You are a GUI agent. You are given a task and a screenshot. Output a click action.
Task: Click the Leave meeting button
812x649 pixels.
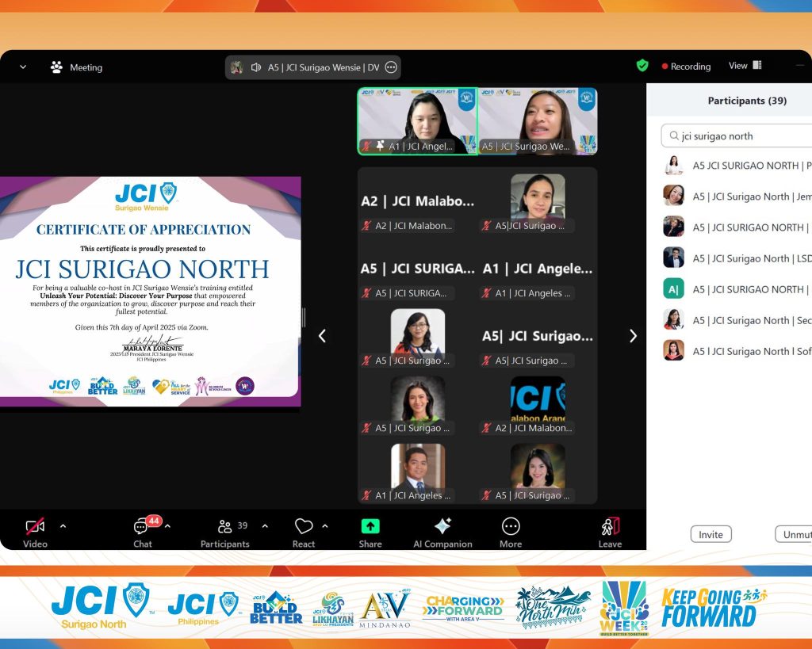[x=610, y=532]
